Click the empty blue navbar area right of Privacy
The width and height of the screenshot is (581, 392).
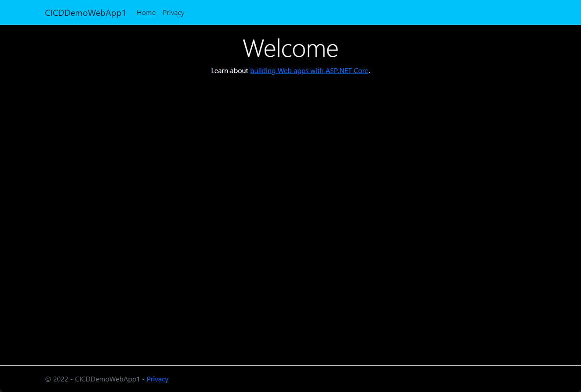[x=374, y=13]
